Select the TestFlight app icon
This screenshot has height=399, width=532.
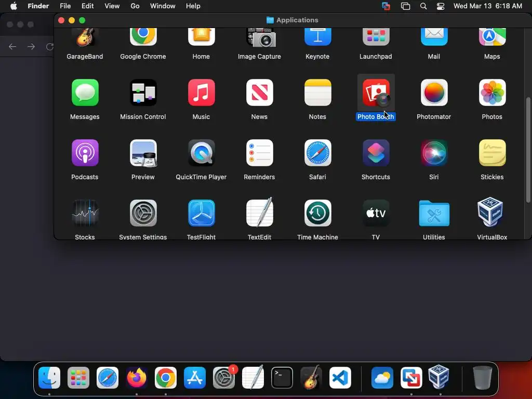(201, 213)
